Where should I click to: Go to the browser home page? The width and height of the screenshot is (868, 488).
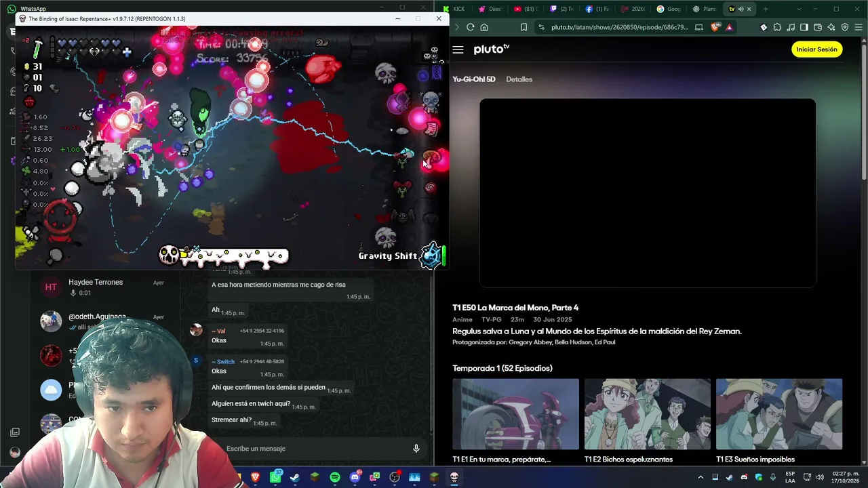[x=484, y=27]
